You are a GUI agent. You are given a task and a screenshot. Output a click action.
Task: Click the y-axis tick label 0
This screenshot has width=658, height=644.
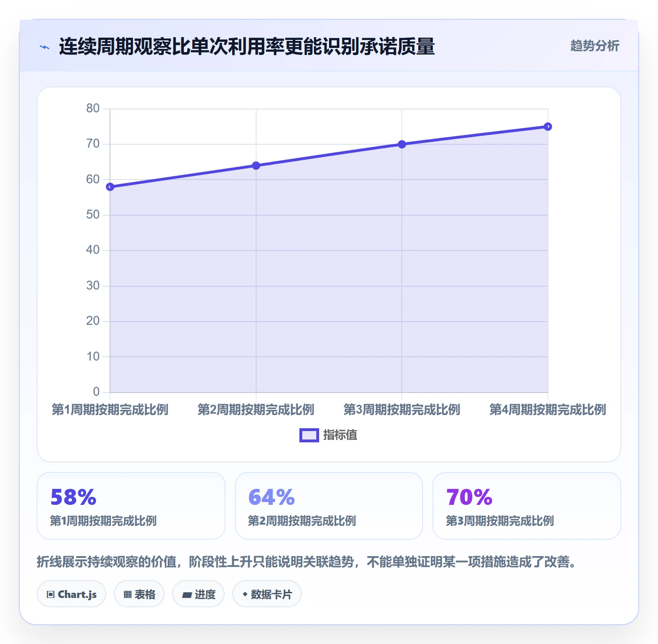click(x=96, y=392)
